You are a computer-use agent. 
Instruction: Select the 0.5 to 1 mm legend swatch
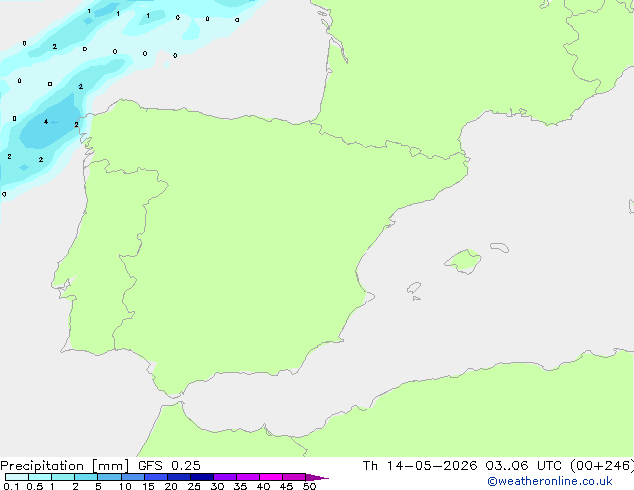(40, 477)
